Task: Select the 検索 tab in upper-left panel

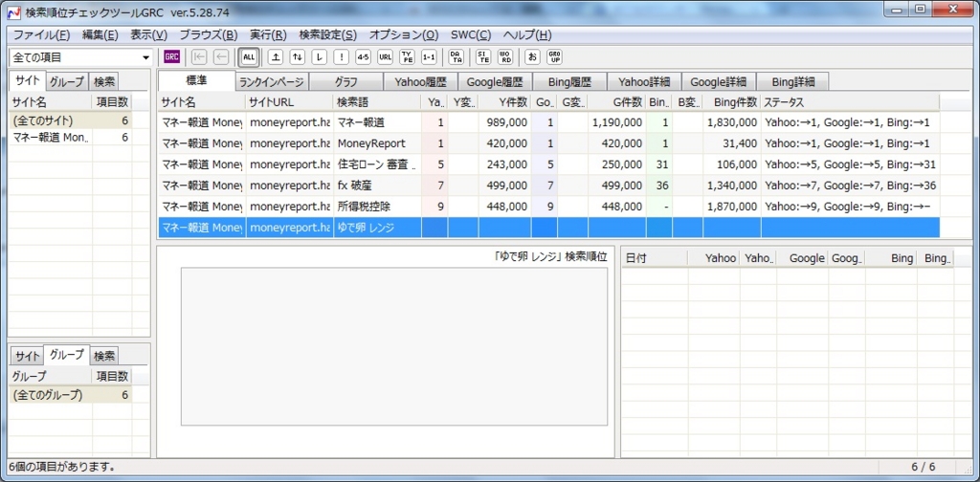Action: point(103,82)
